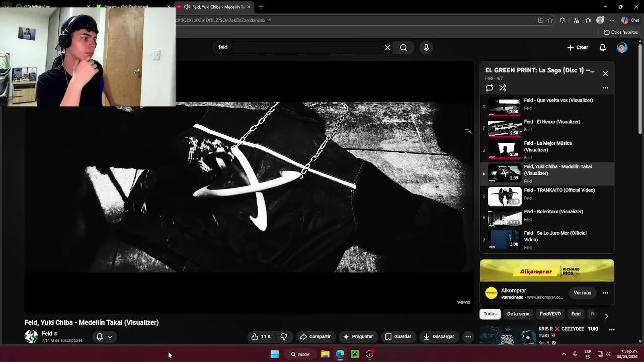Image resolution: width=644 pixels, height=362 pixels.
Task: Click the Guardar button
Action: point(398,337)
